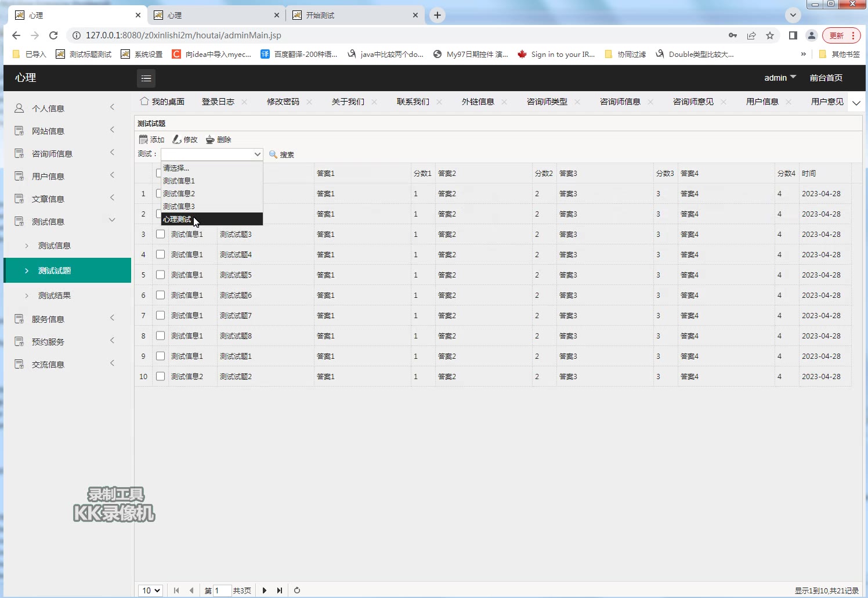Bookmark this page with the star icon
Image resolution: width=868 pixels, height=598 pixels.
770,35
